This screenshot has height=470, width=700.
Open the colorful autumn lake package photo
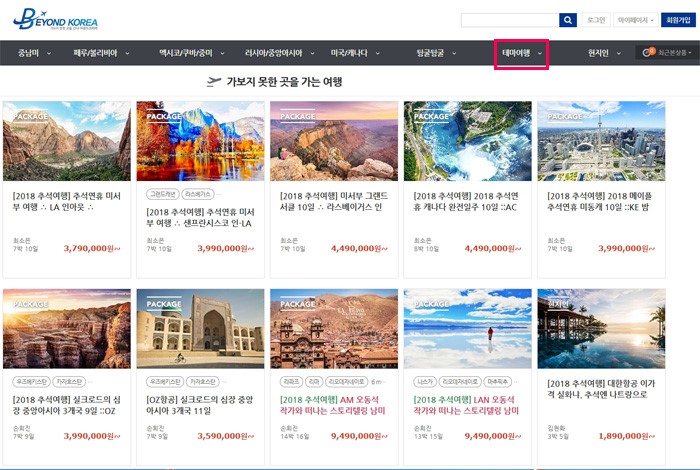coord(200,141)
